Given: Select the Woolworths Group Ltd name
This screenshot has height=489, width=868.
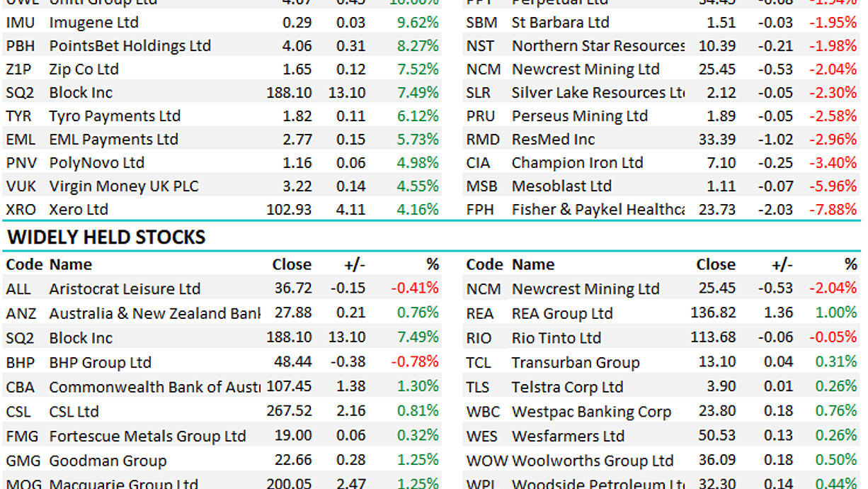Looking at the screenshot, I should pyautogui.click(x=593, y=461).
